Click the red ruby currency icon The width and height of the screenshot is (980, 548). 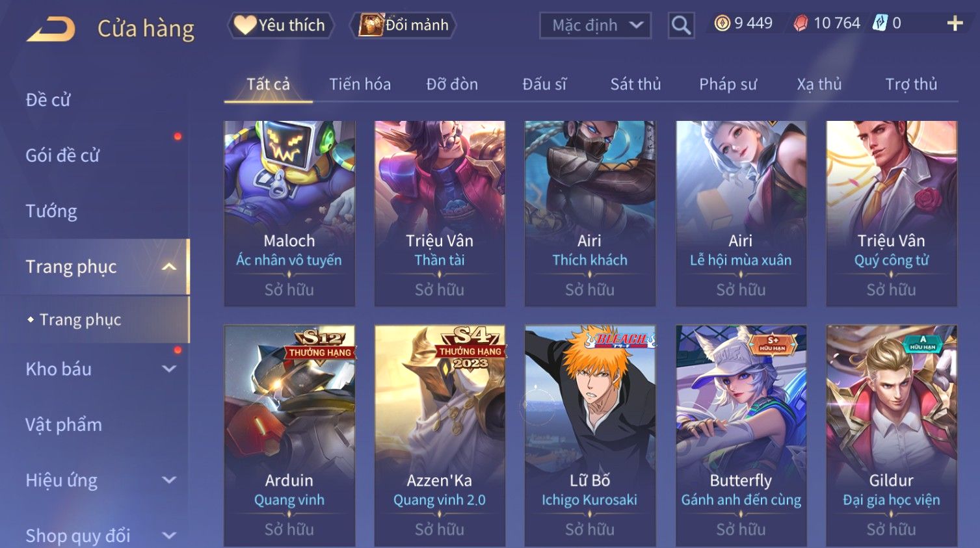coord(801,23)
